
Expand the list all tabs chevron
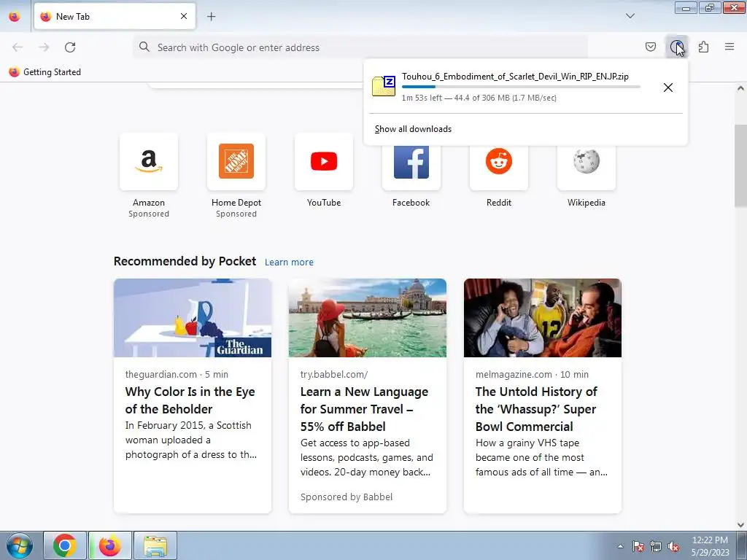point(630,16)
